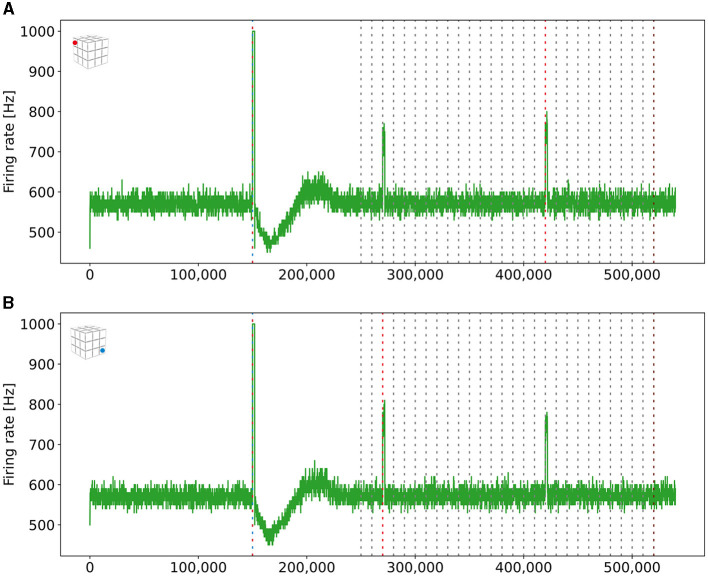Click the cube icon in panel B
This screenshot has width=708, height=577.
pos(88,343)
